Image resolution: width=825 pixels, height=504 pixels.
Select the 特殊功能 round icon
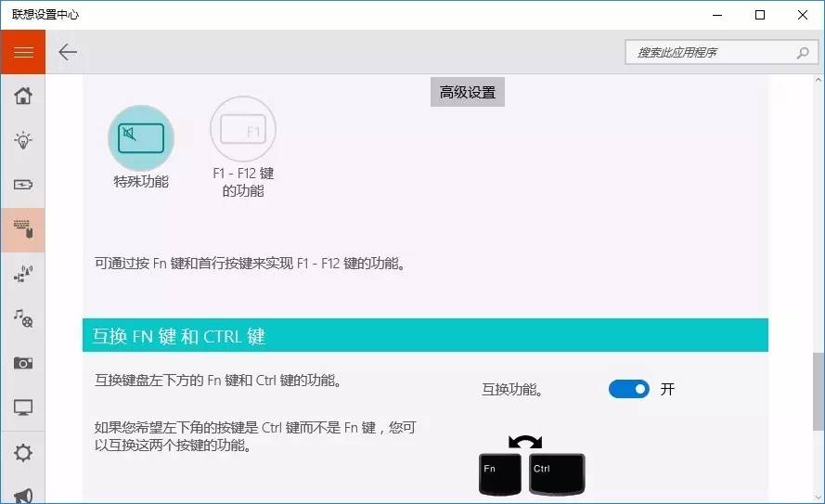coord(141,138)
